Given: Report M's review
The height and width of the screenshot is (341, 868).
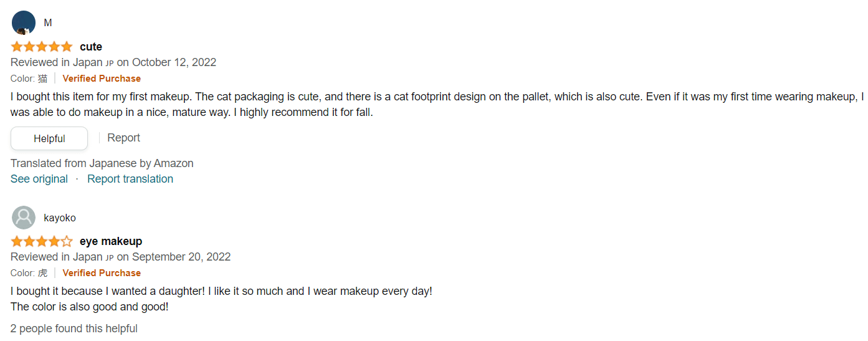Looking at the screenshot, I should 123,138.
